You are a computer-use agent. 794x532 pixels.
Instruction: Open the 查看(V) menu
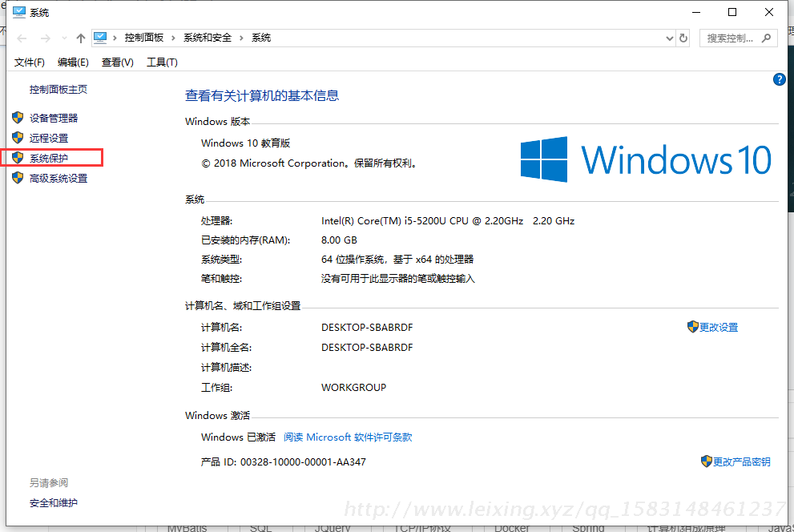click(x=118, y=62)
